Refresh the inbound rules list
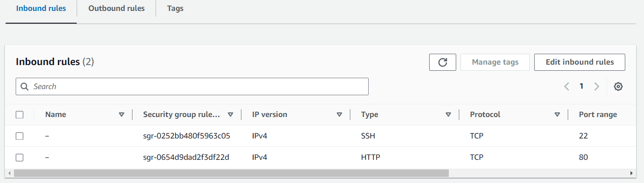This screenshot has width=644, height=183. 443,62
